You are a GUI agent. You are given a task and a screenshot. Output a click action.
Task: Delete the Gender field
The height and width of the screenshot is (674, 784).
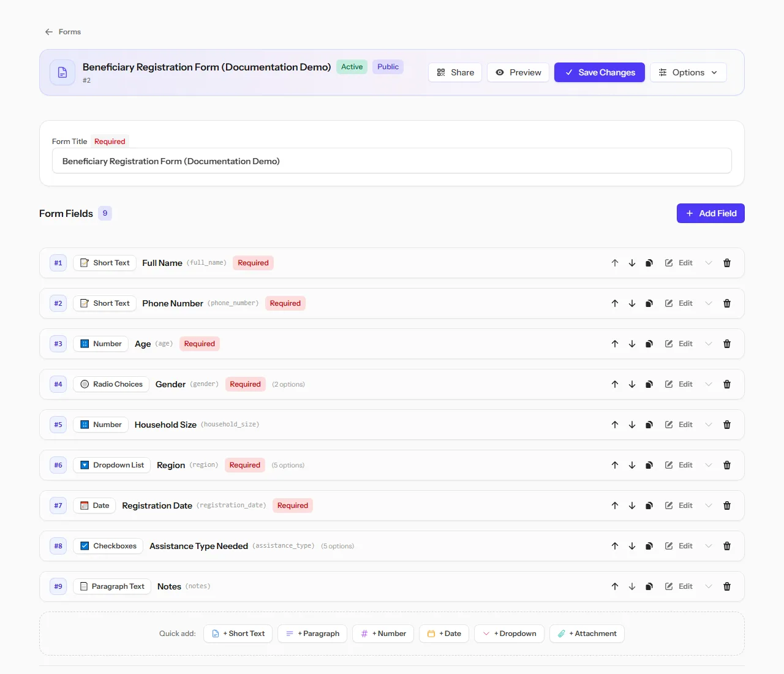(727, 384)
